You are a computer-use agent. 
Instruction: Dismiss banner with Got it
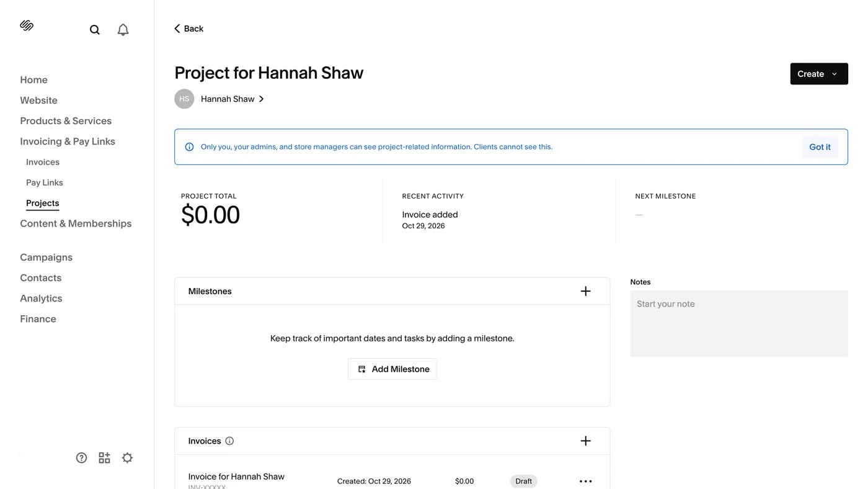tap(820, 147)
